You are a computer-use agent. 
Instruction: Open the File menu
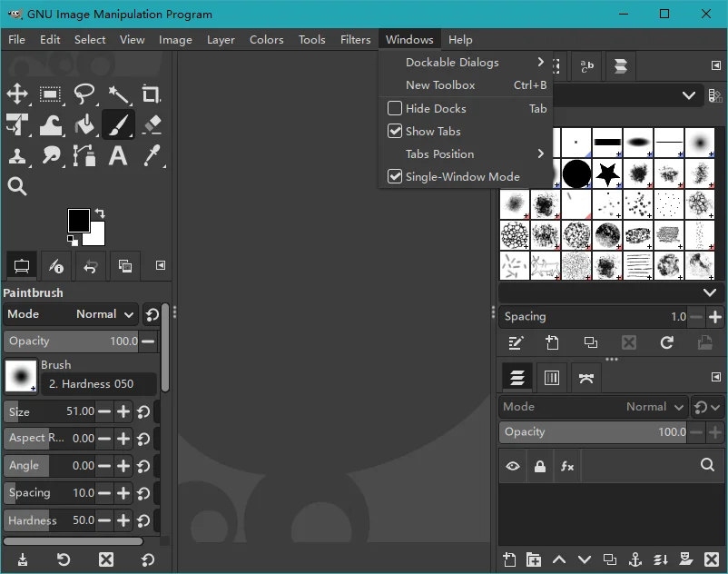pyautogui.click(x=16, y=39)
